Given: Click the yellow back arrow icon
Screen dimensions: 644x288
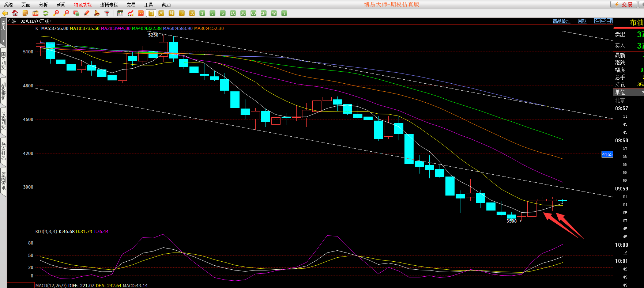Looking at the screenshot, I should coord(5,13).
